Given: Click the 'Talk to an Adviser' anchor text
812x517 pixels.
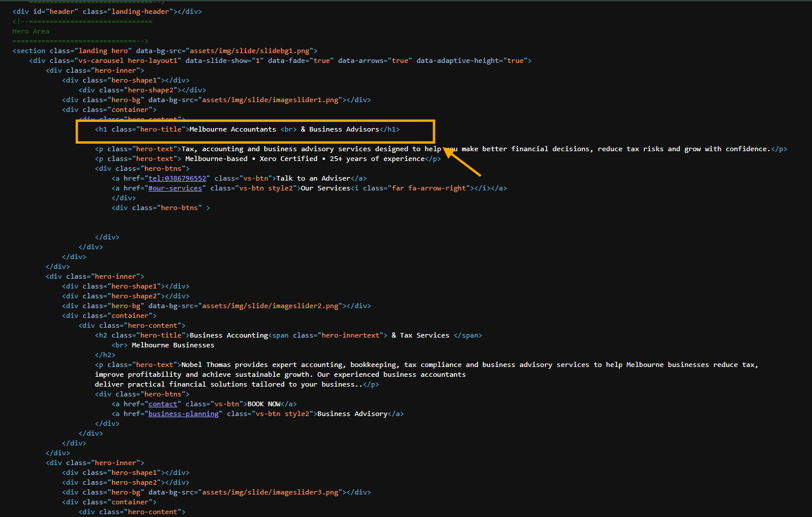Looking at the screenshot, I should [x=313, y=178].
